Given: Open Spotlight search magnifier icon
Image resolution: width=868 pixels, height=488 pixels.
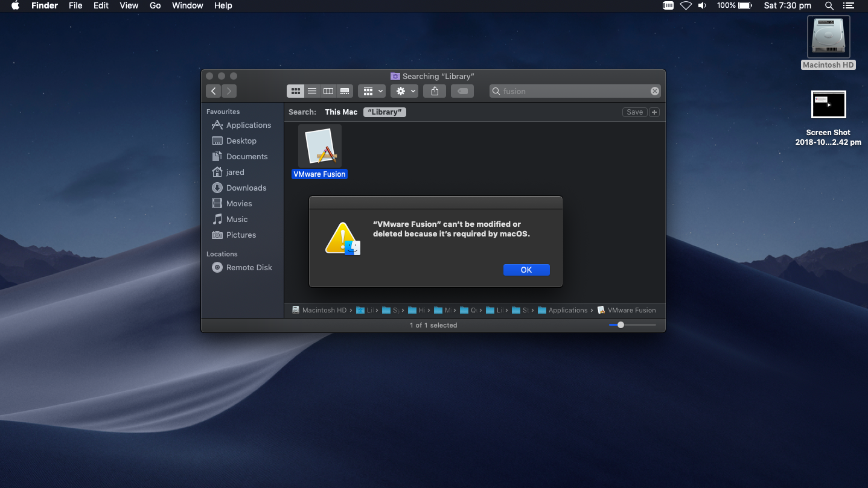Looking at the screenshot, I should [829, 5].
